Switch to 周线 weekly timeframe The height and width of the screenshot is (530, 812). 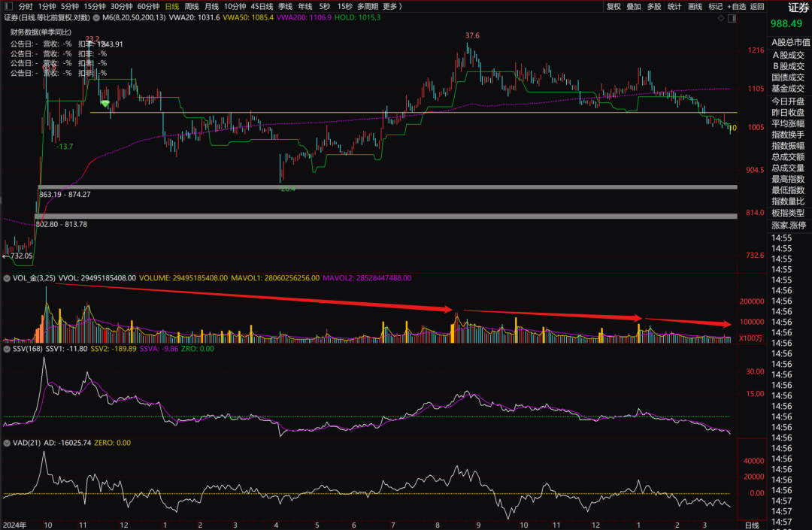click(192, 7)
